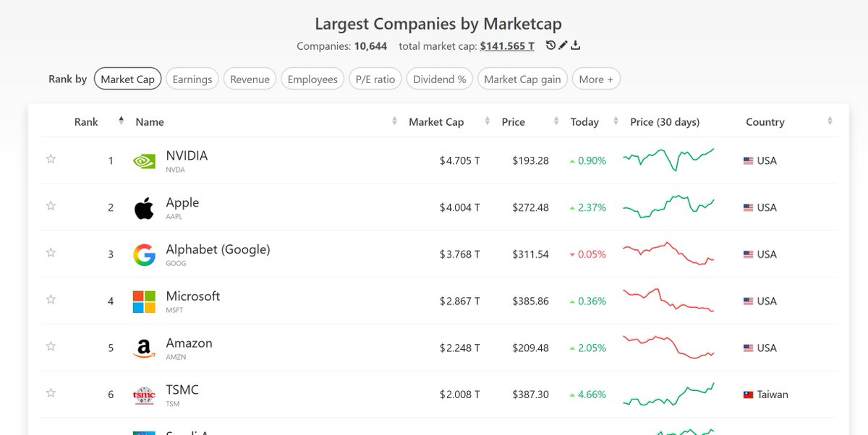Viewport: 868px width, 435px height.
Task: Click Amazon today change 2.05%
Action: 592,349
